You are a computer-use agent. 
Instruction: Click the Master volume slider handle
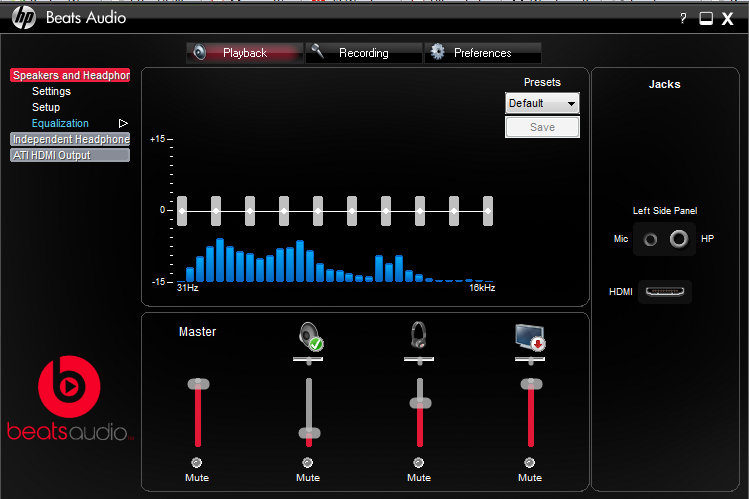click(198, 384)
